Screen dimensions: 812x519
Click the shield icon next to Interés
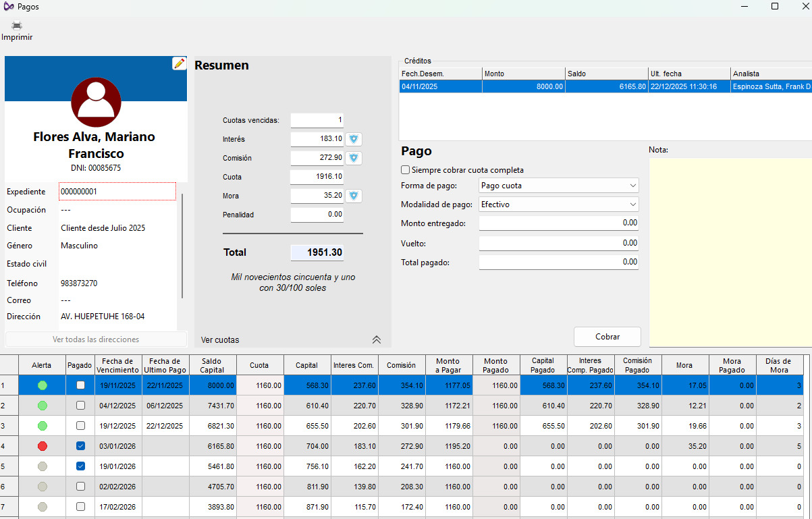click(x=354, y=139)
